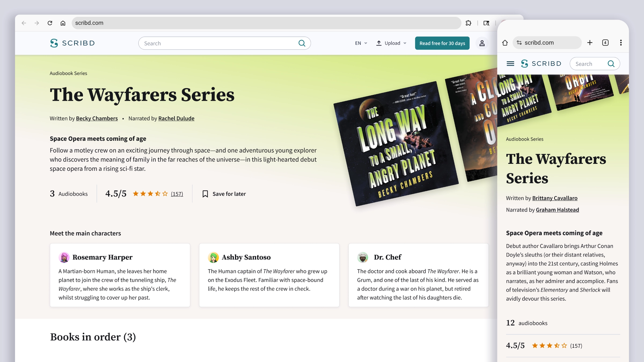Tap the home icon in the mobile browser
Viewport: 644px width, 362px height.
pyautogui.click(x=505, y=43)
